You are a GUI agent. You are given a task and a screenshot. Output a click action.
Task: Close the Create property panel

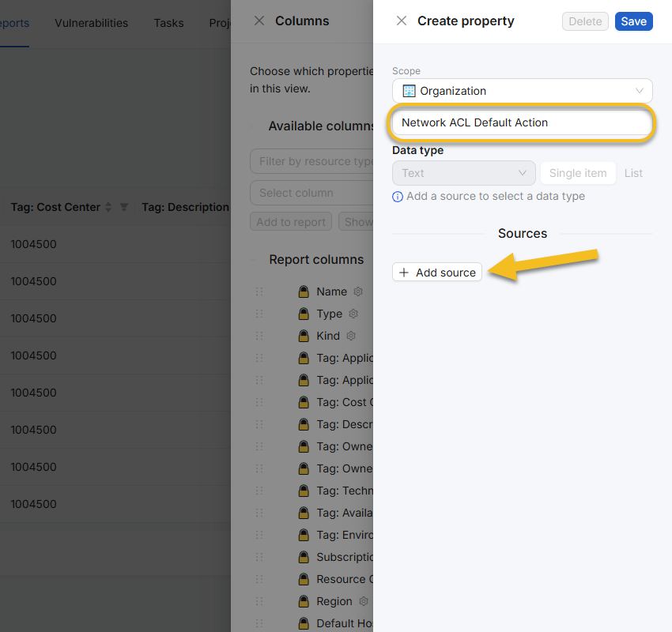(x=401, y=21)
